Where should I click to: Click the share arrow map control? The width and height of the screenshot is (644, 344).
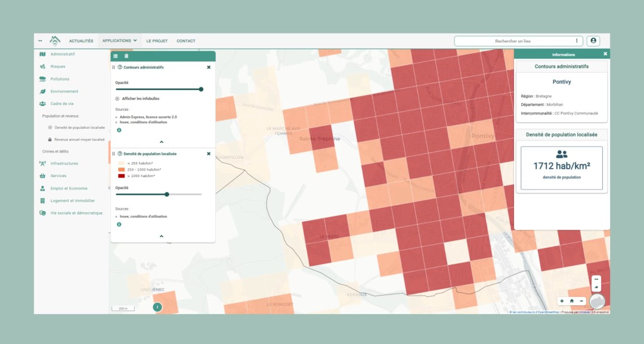pos(596,287)
